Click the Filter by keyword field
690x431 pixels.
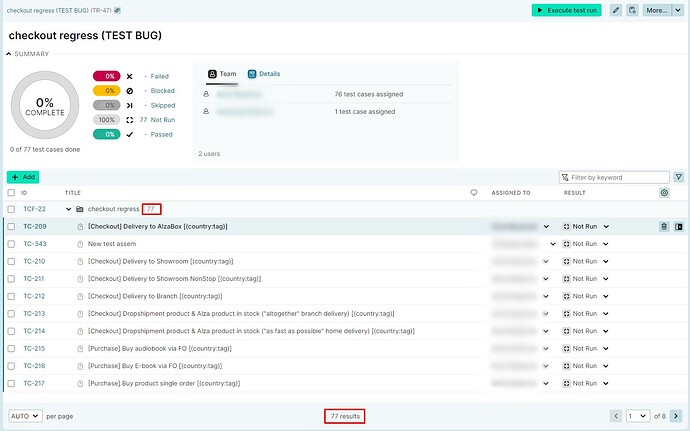click(x=614, y=177)
